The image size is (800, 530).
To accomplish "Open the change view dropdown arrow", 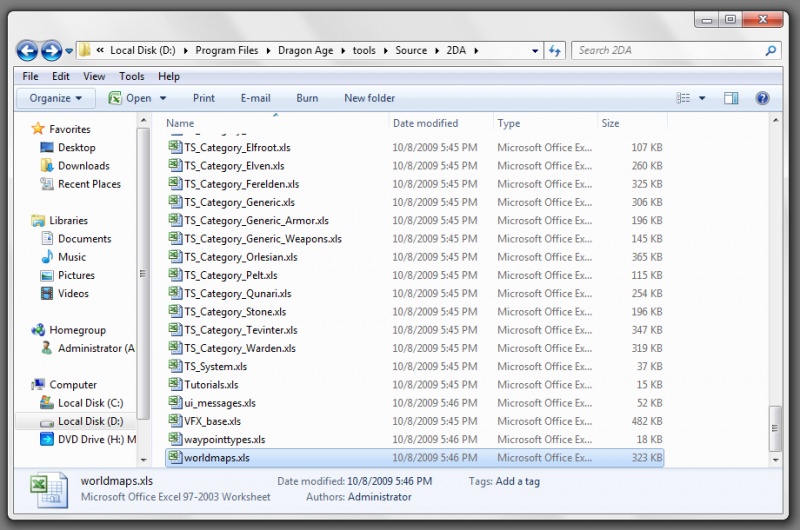I will (702, 98).
